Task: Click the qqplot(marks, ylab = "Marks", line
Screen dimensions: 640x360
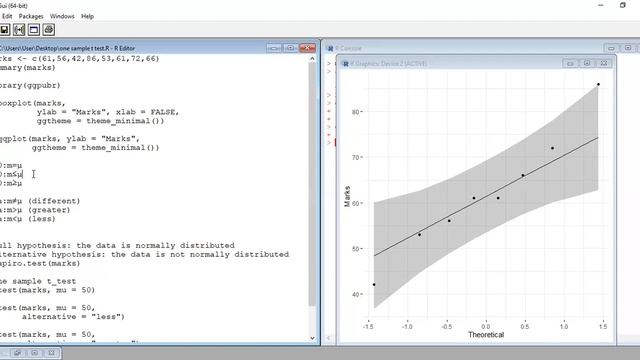Action: 70,139
